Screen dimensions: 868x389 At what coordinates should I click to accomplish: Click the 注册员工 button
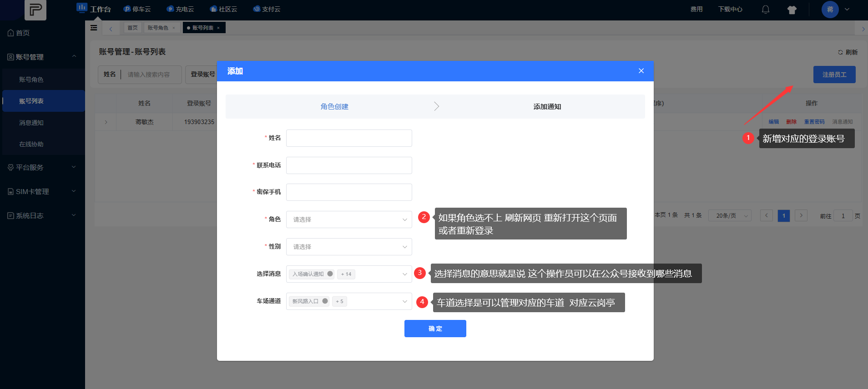click(834, 75)
